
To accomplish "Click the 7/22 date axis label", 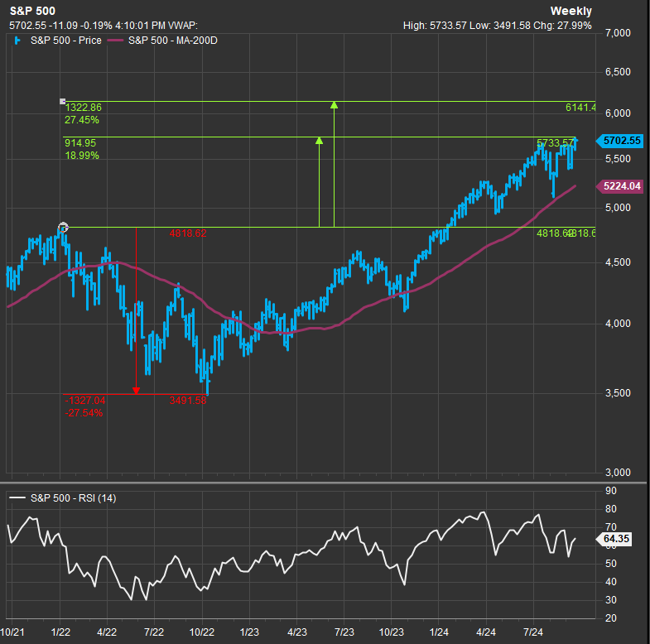I will click(154, 632).
